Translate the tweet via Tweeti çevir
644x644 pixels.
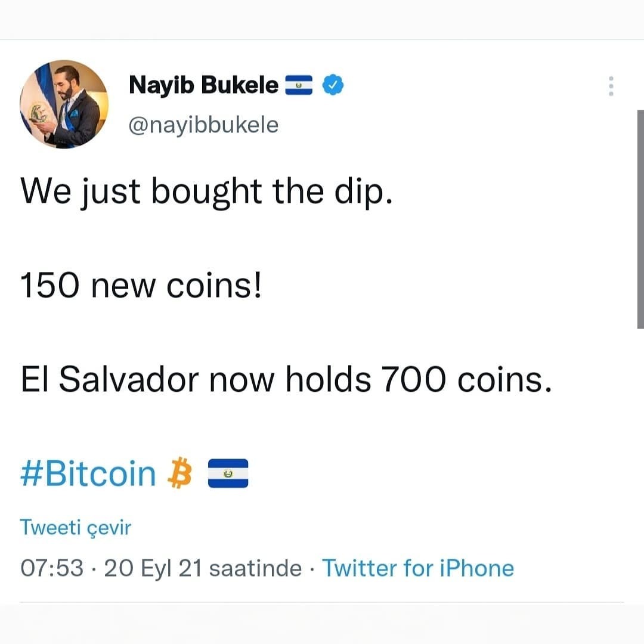pos(76,527)
